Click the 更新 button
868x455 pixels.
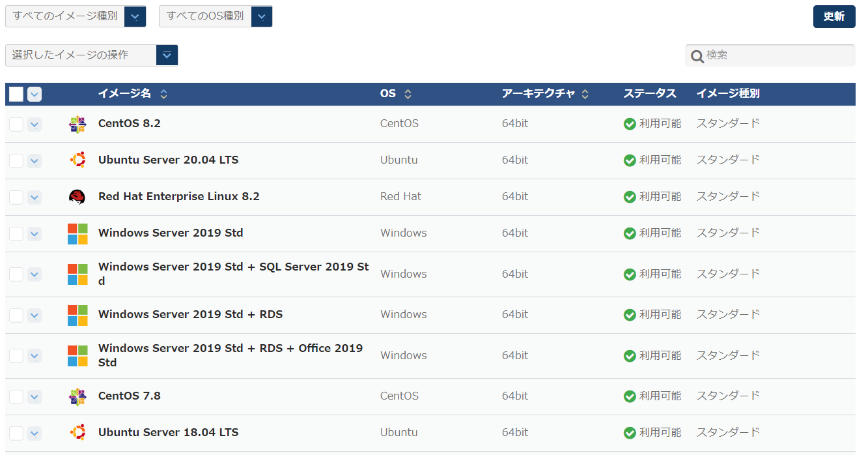click(834, 16)
